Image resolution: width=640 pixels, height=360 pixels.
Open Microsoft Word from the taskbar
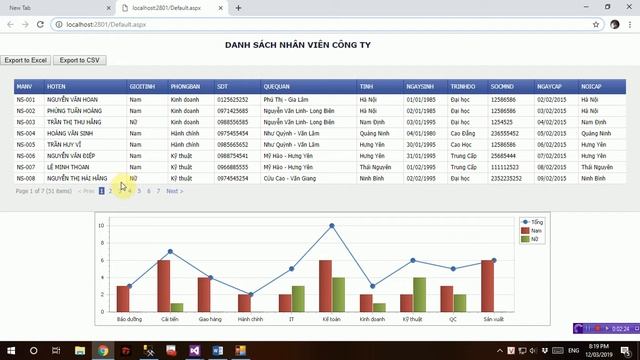pyautogui.click(x=218, y=351)
